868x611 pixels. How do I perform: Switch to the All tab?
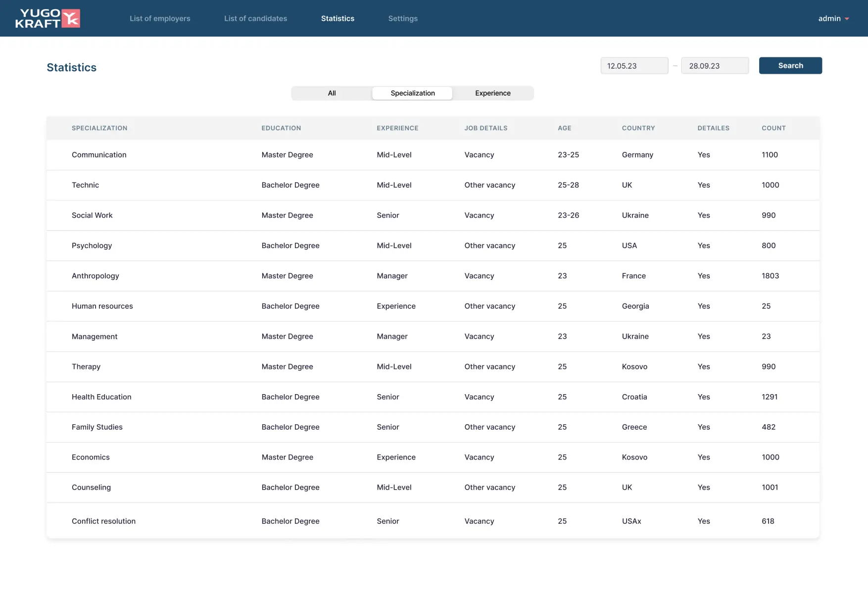(x=332, y=93)
